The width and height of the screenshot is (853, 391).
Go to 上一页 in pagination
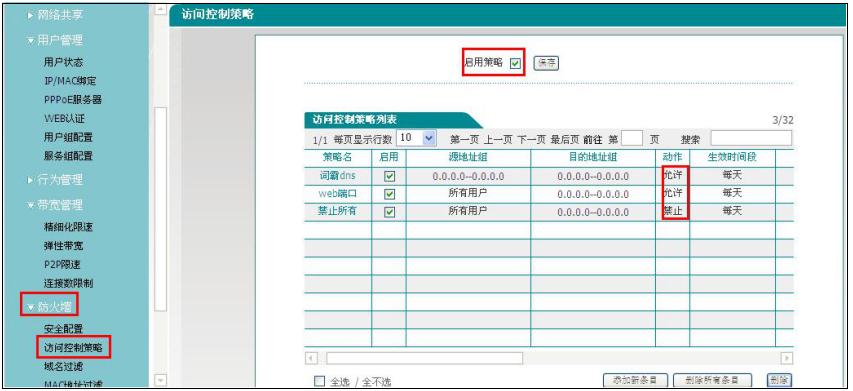pos(498,140)
